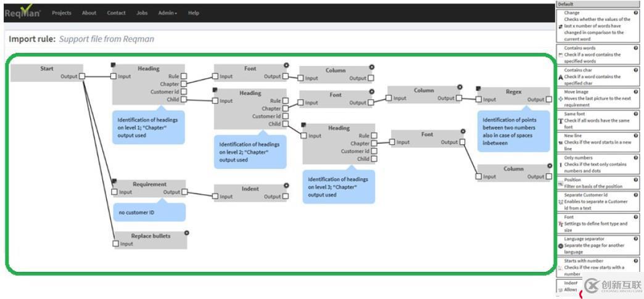Open help for Contains char rule
The height and width of the screenshot is (299, 644).
pos(636,70)
